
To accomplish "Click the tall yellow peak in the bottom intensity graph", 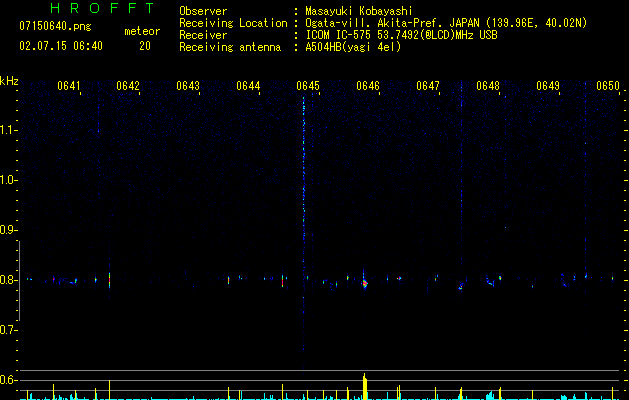I will pyautogui.click(x=365, y=386).
